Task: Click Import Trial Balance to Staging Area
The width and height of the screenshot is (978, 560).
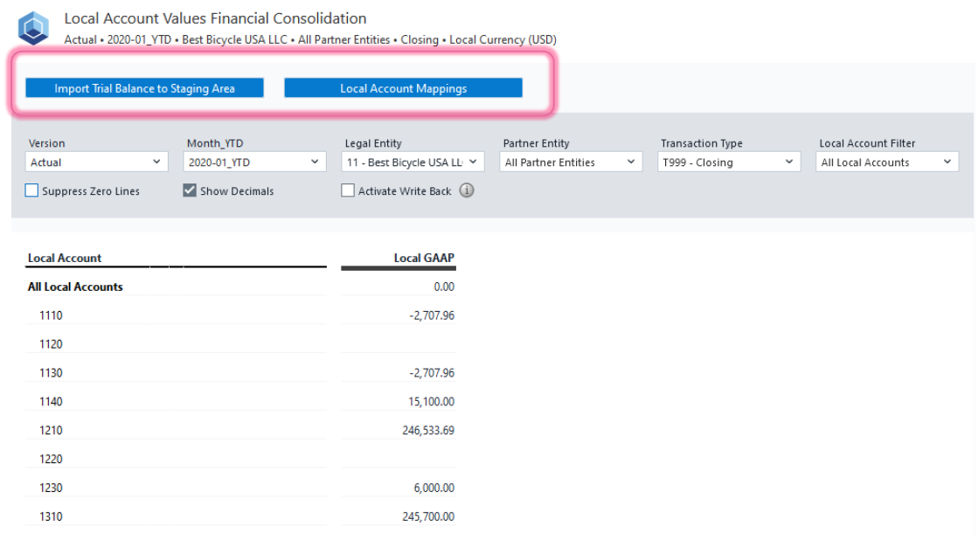Action: click(144, 88)
